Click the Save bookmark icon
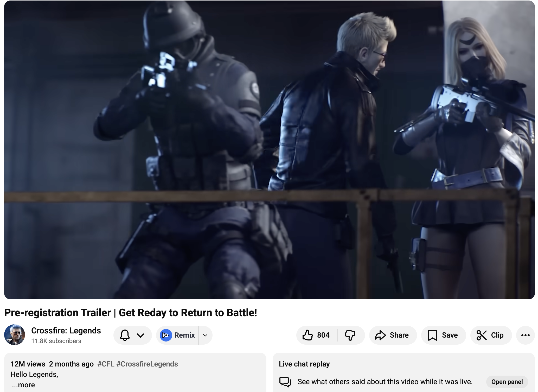The image size is (538, 392). (x=432, y=335)
